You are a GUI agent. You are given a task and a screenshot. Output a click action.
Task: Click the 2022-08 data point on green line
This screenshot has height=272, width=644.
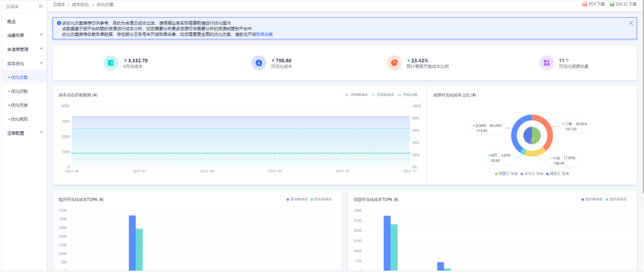coord(207,153)
